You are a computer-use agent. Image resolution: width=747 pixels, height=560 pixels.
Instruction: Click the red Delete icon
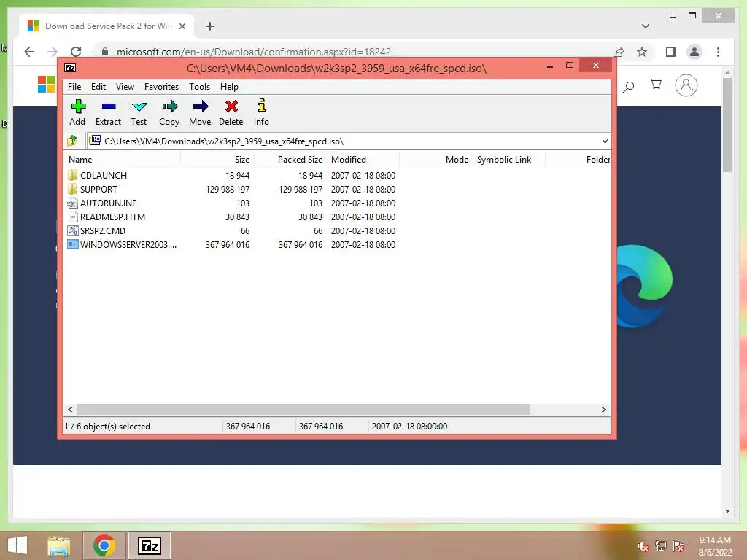tap(231, 106)
